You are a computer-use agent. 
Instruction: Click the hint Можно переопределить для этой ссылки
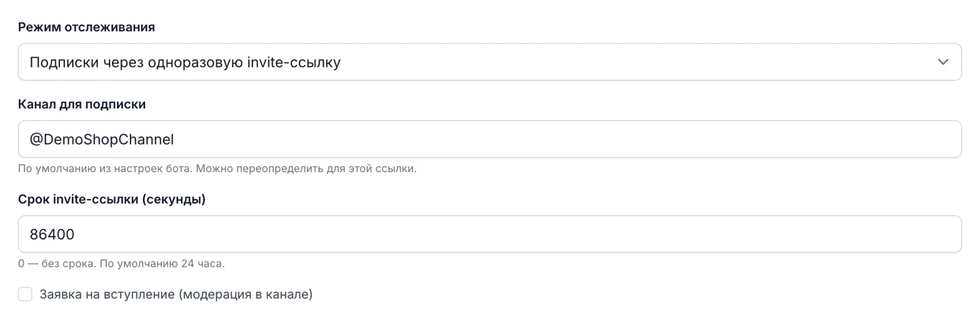(x=306, y=168)
